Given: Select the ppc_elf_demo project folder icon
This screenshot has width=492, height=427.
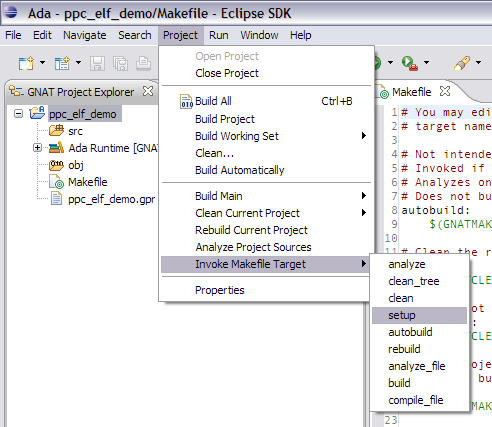Looking at the screenshot, I should tap(37, 113).
